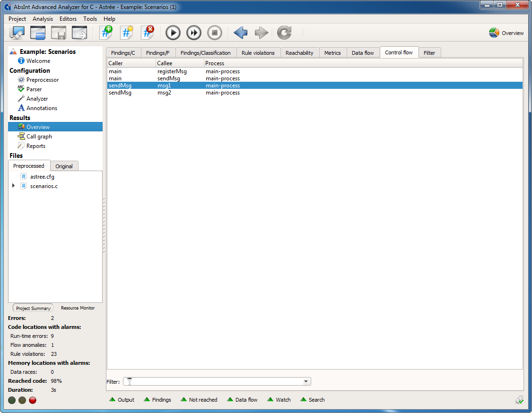Open the Analysis menu
Image resolution: width=532 pixels, height=413 pixels.
coord(43,19)
